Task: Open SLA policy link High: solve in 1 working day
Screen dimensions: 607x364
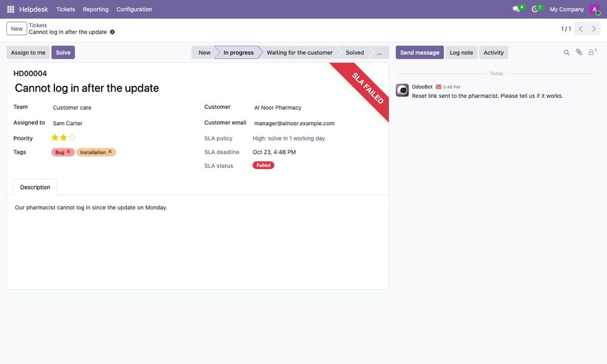Action: (289, 138)
